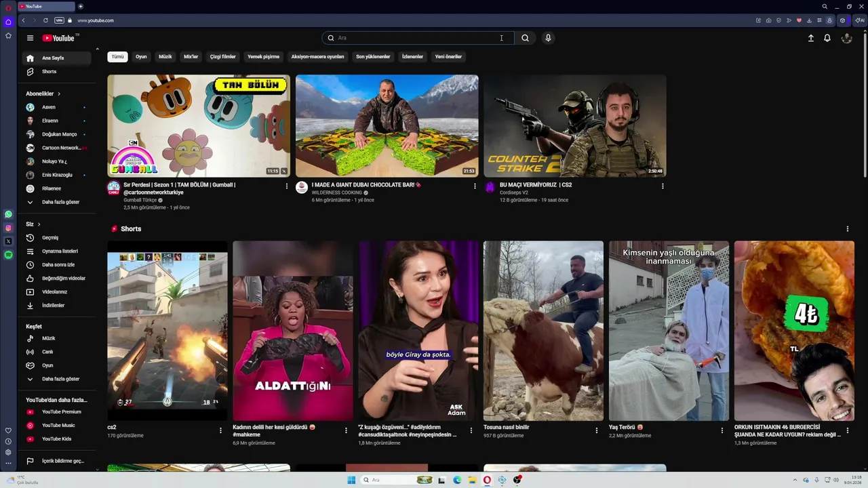The height and width of the screenshot is (488, 868).
Task: Expand the Siz section chevron
Action: 39,224
